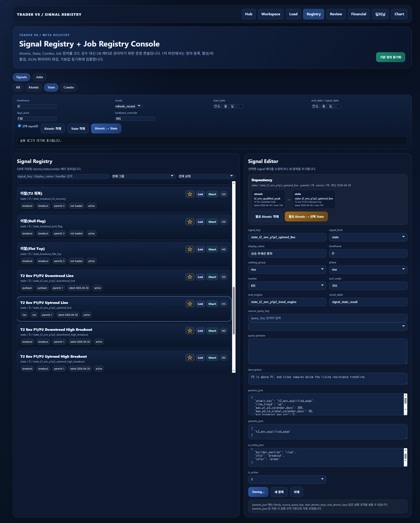Filter by the All kind tab
Screen dimensions: 420x523
point(18,87)
